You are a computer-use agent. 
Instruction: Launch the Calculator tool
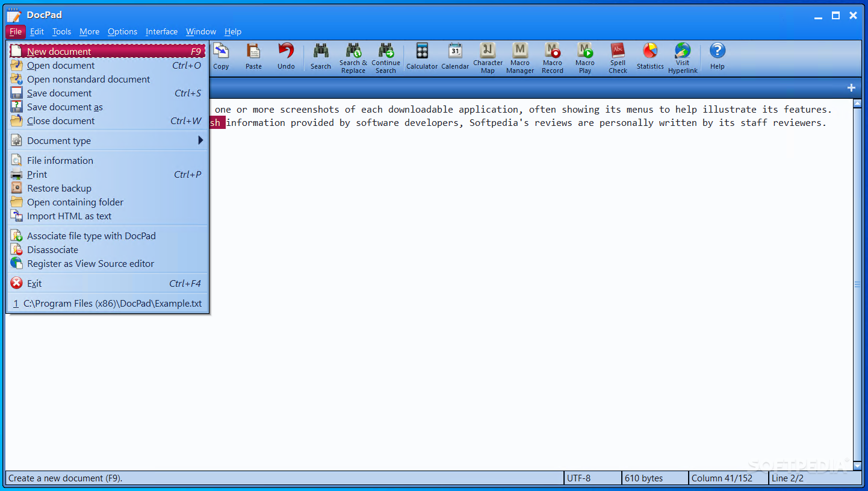coord(422,57)
